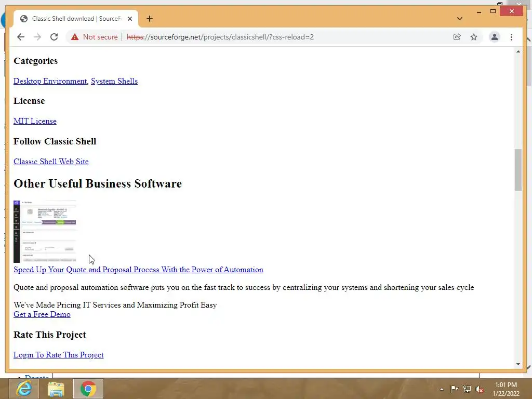This screenshot has width=532, height=399.
Task: Click Login To Rate This Project
Action: point(59,355)
